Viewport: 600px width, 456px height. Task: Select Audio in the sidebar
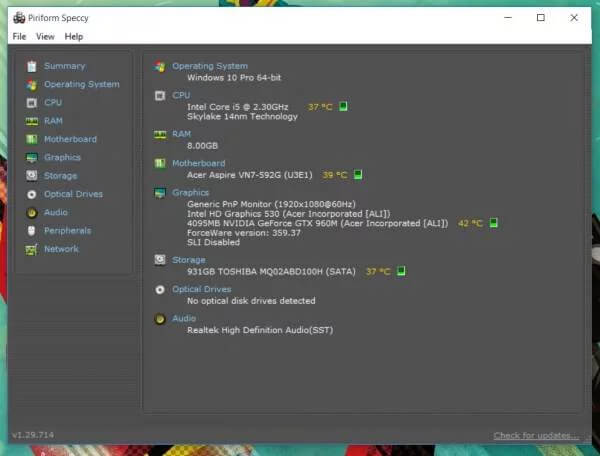tap(56, 212)
